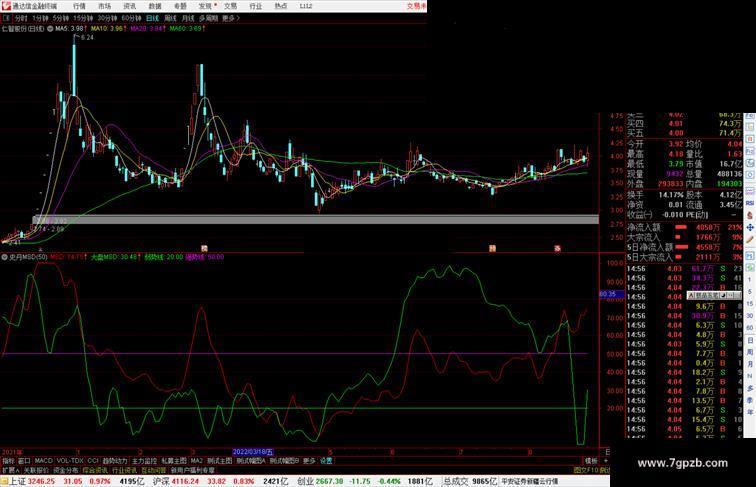Switch chart to 1分钟 period
This screenshot has width=756, height=487.
click(x=40, y=18)
